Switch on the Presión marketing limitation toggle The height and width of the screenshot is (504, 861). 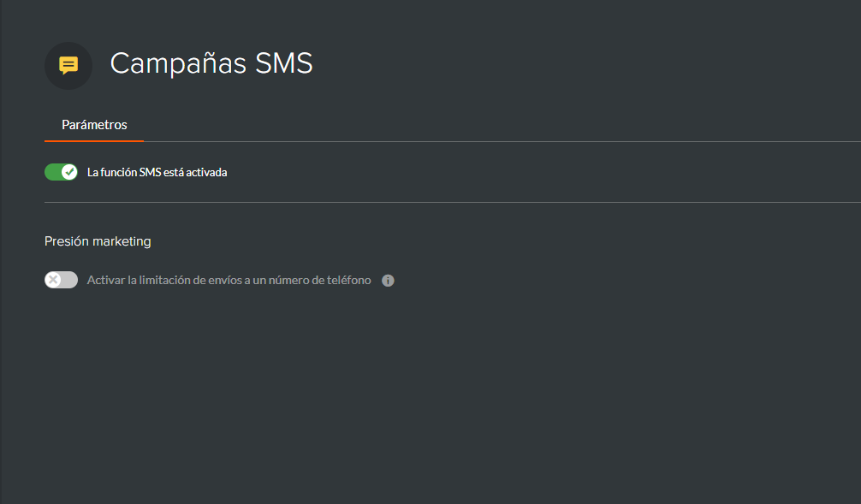[x=61, y=280]
